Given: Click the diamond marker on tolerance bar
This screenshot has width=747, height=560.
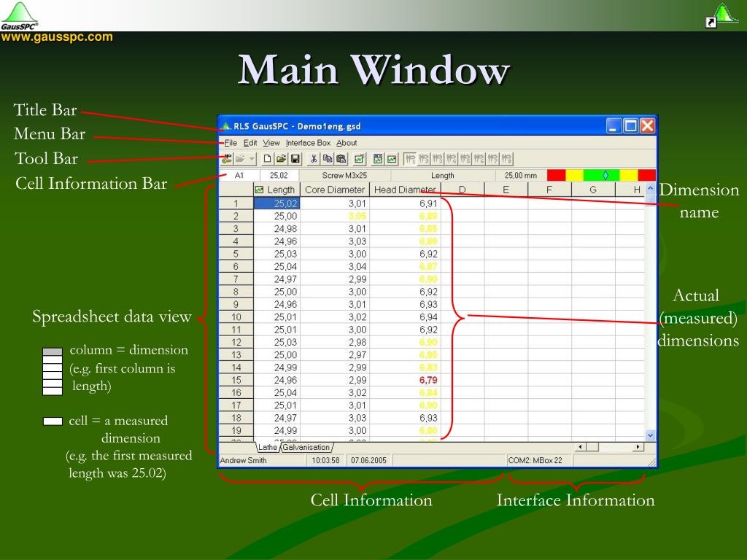Looking at the screenshot, I should coord(605,175).
